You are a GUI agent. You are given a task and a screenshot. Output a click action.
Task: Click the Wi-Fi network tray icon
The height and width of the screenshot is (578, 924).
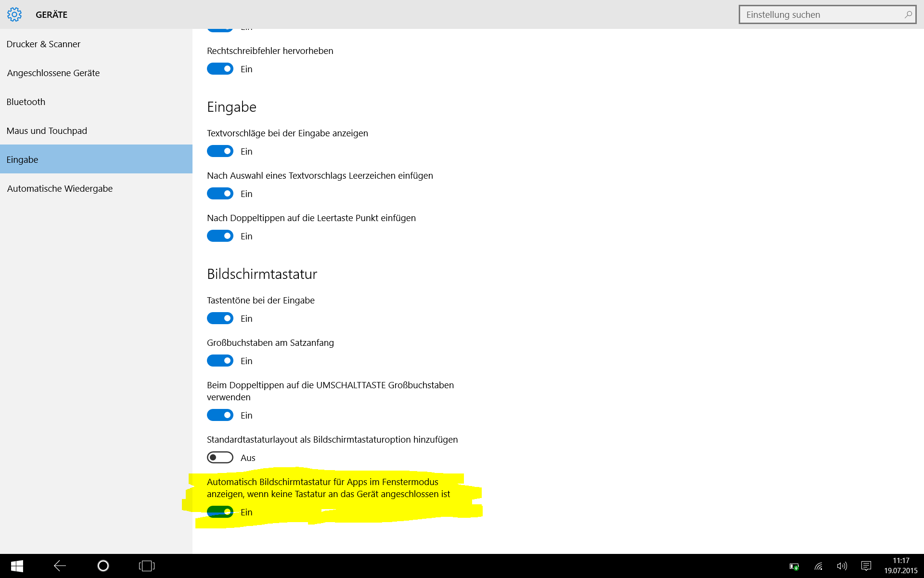coord(818,566)
